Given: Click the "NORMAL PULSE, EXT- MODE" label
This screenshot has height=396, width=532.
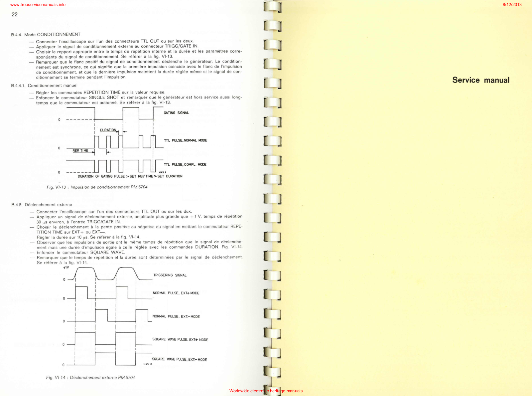Looking at the screenshot, I should click(176, 316).
